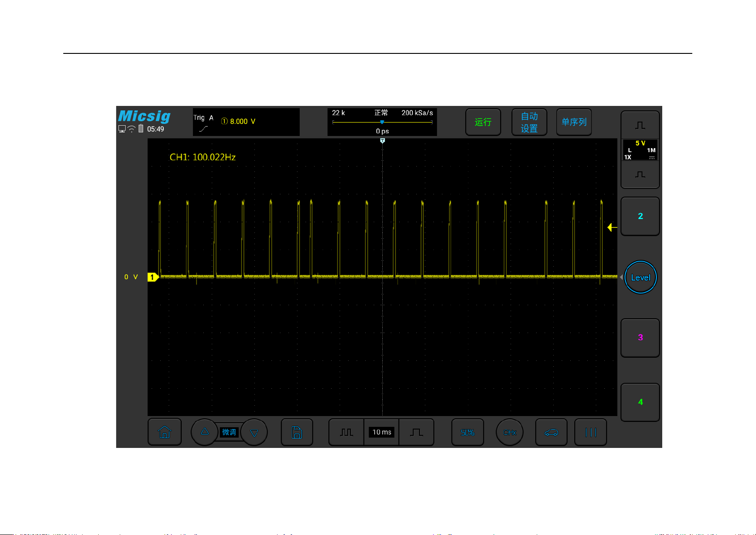Screen dimensions: 756x535
Task: Click the battery status icon
Action: click(x=141, y=129)
